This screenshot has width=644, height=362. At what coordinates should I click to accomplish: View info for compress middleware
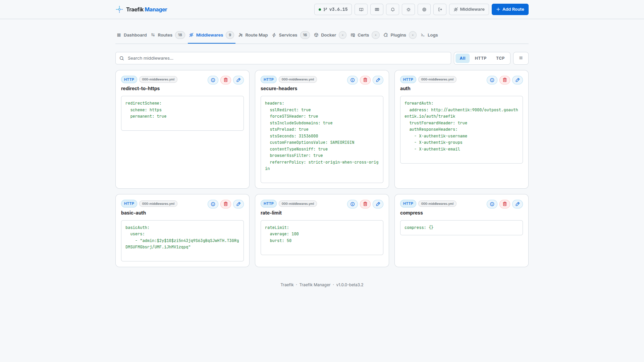click(x=492, y=204)
